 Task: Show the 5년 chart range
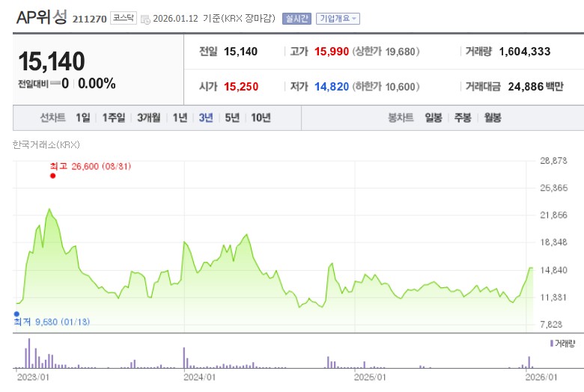tap(232, 117)
